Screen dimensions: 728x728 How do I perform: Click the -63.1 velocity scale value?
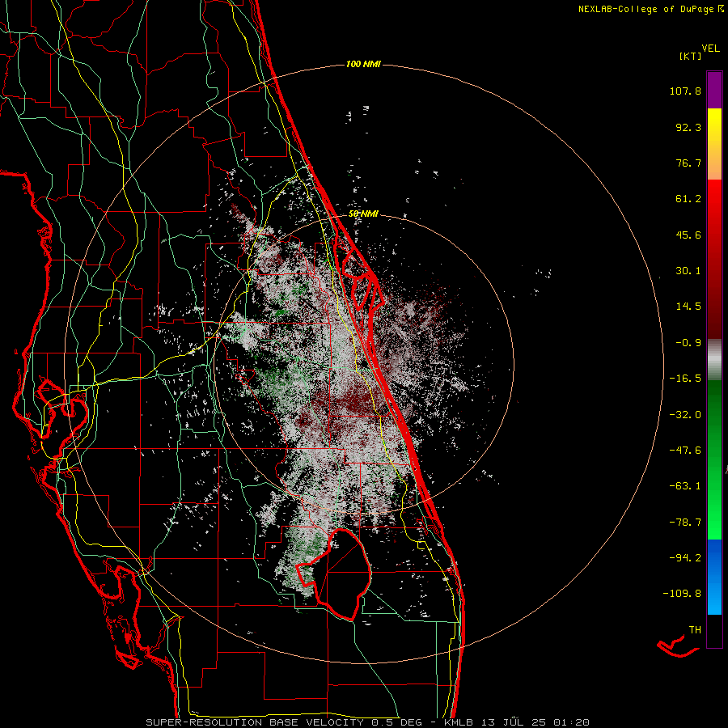(685, 486)
